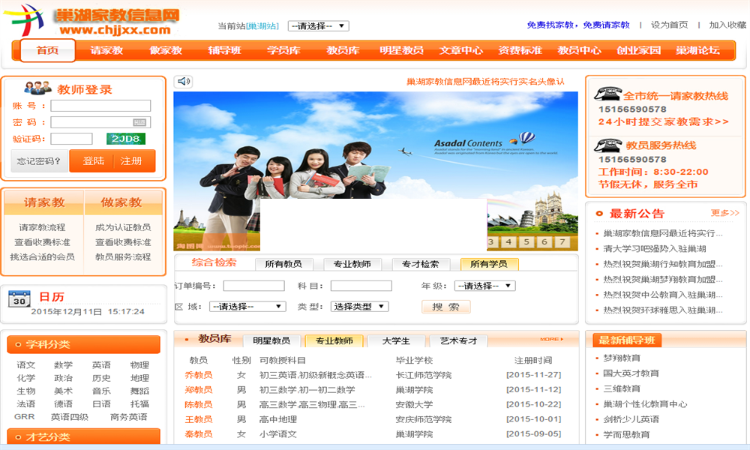Open 挑选合适的会员 link
This screenshot has height=450, width=750.
click(x=42, y=257)
